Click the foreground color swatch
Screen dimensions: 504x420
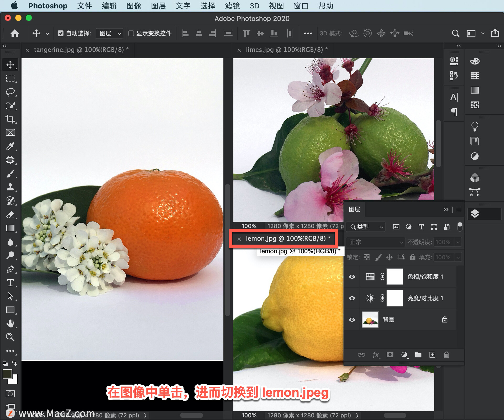point(7,374)
